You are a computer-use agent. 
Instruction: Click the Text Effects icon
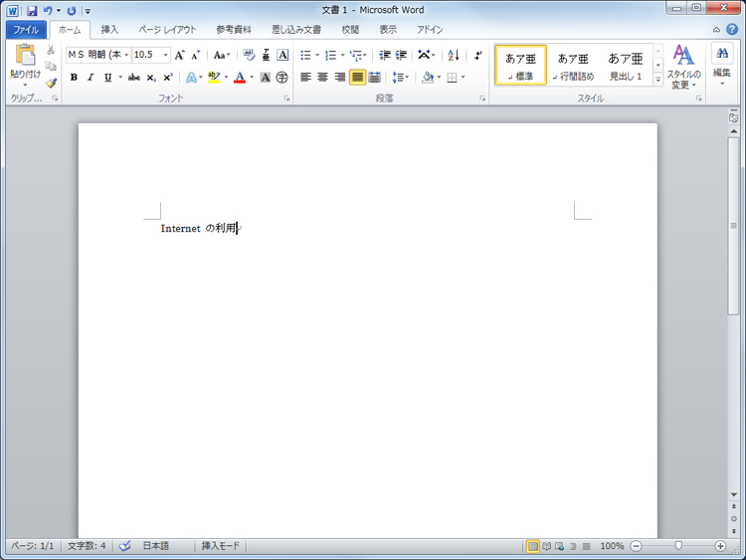(x=191, y=77)
